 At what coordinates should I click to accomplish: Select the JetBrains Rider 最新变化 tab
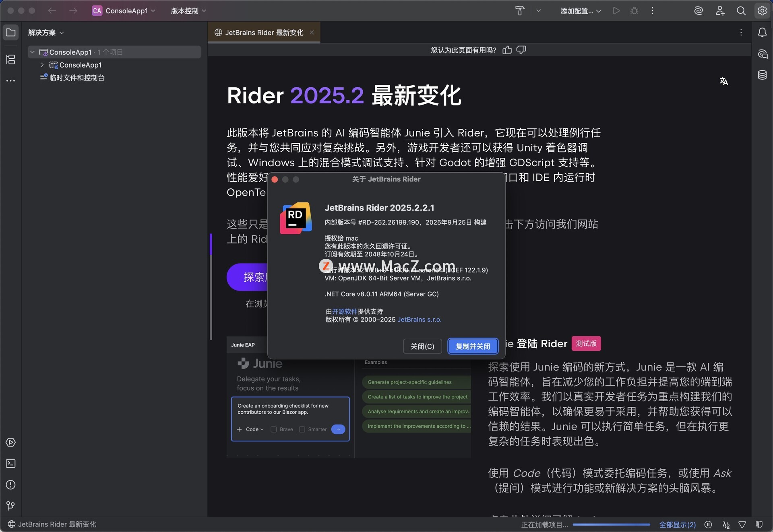pos(264,33)
